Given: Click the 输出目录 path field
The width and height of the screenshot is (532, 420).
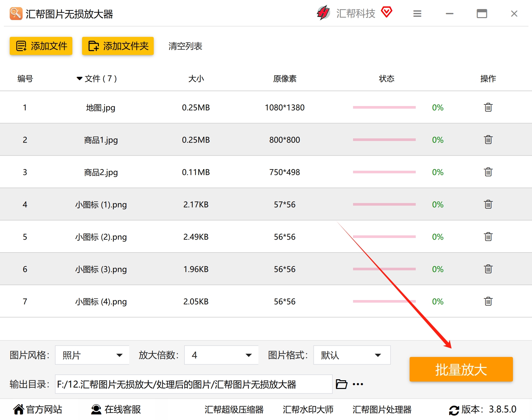Looking at the screenshot, I should pos(194,384).
